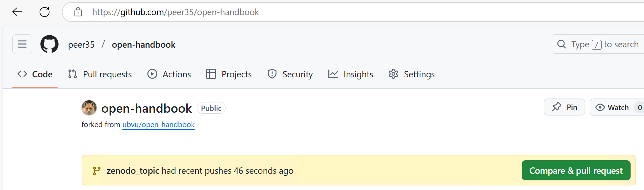
Task: Open the Code tab
Action: tap(35, 74)
